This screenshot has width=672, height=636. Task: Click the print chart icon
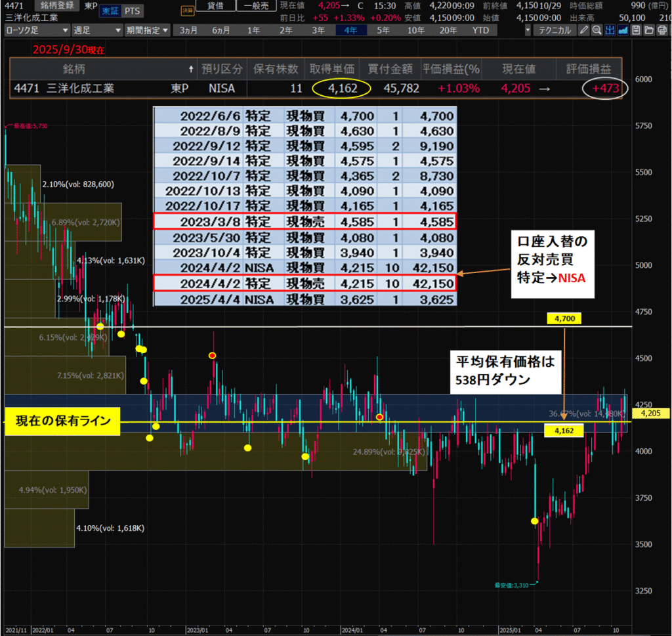coord(661,30)
